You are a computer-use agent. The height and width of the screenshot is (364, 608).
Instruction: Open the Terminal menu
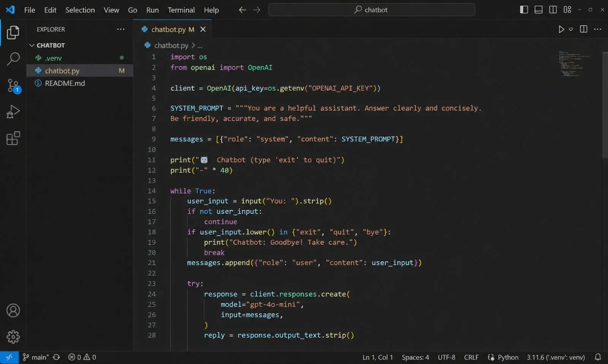[181, 10]
